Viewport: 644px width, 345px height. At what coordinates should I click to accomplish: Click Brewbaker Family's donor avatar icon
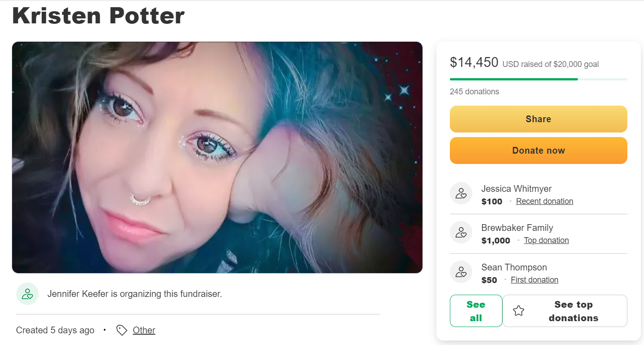(461, 233)
